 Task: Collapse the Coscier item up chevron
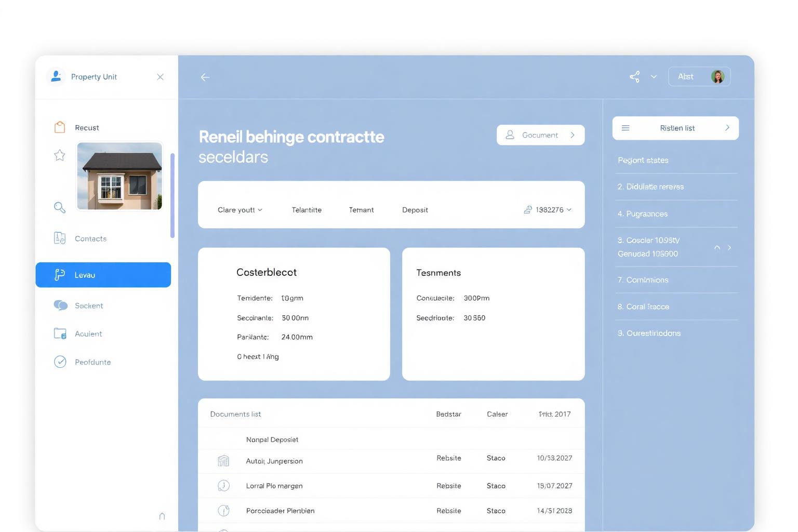click(x=717, y=247)
